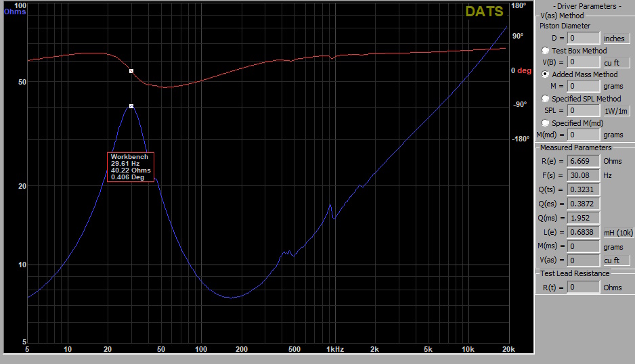Select the R(e) value 6.669 field
635x364 pixels.
pos(583,161)
